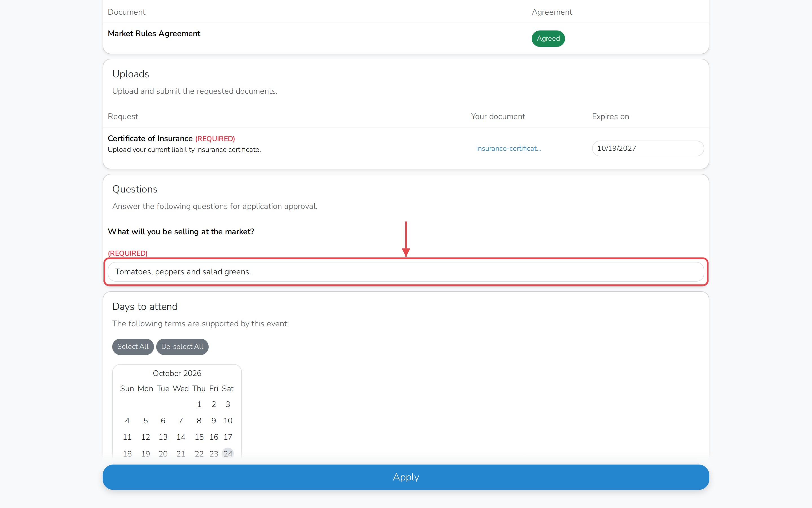Select October 15 in the calendar
The height and width of the screenshot is (508, 812).
[199, 437]
